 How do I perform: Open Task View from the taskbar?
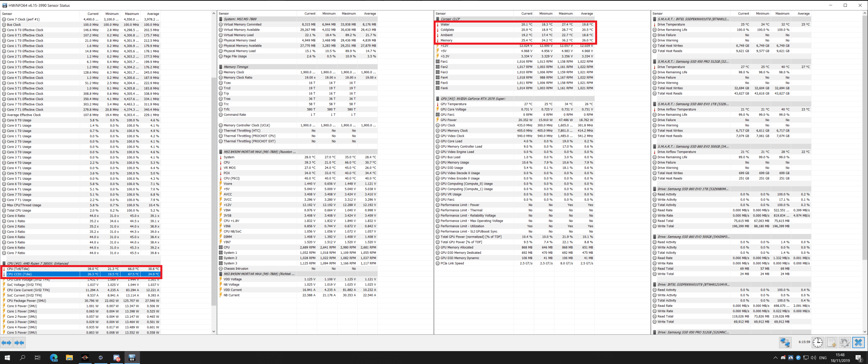[38, 358]
